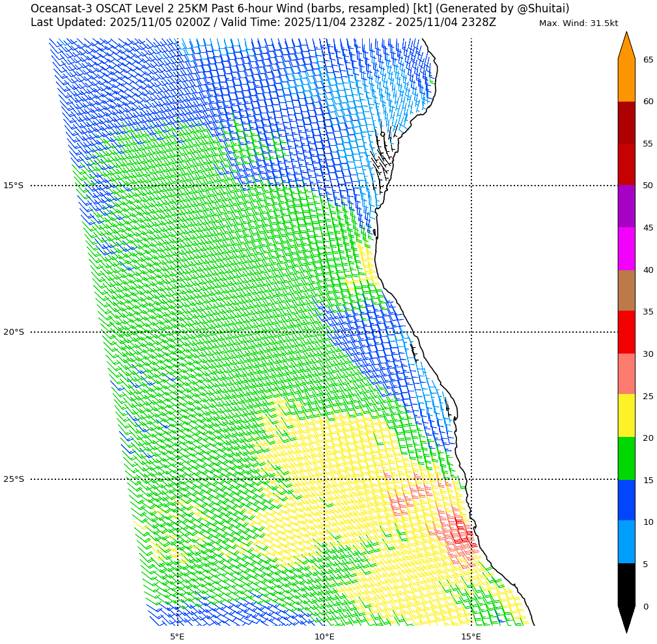Select the 20°S latitude axis label
The height and width of the screenshot is (644, 657).
[x=13, y=332]
